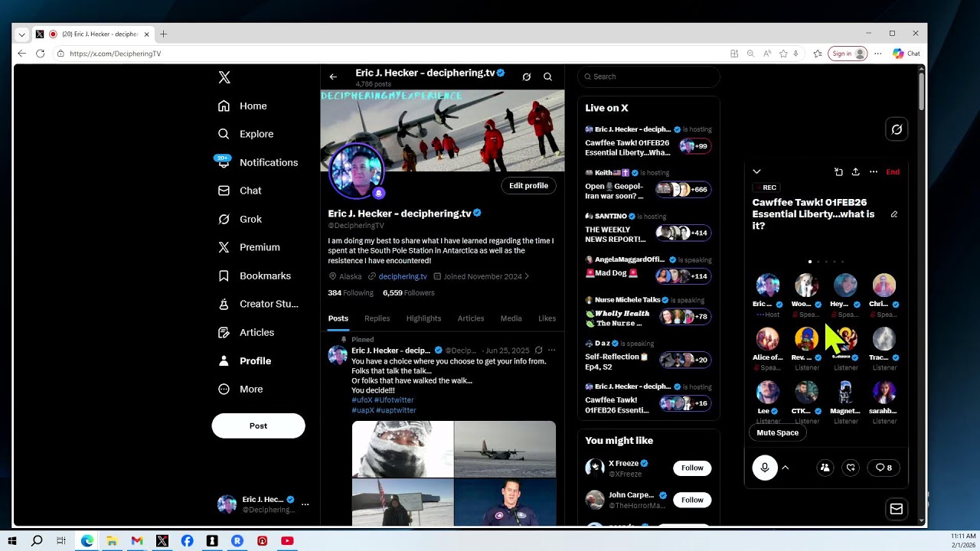This screenshot has height=551, width=980.
Task: Join Keith's Open Geopol live space
Action: [x=648, y=184]
